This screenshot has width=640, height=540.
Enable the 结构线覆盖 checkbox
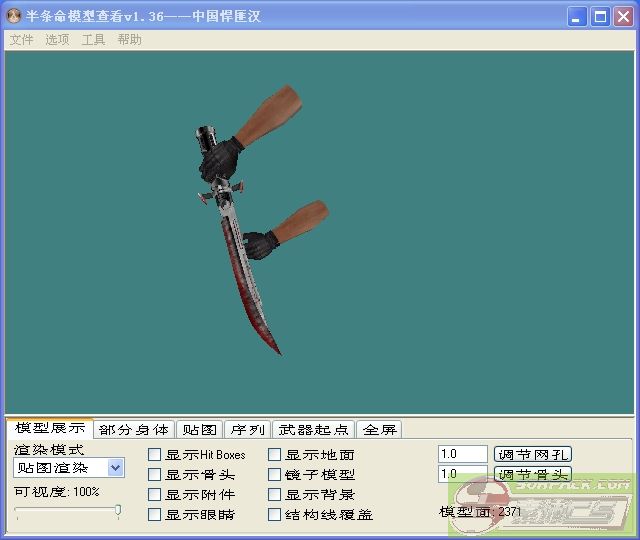click(275, 515)
